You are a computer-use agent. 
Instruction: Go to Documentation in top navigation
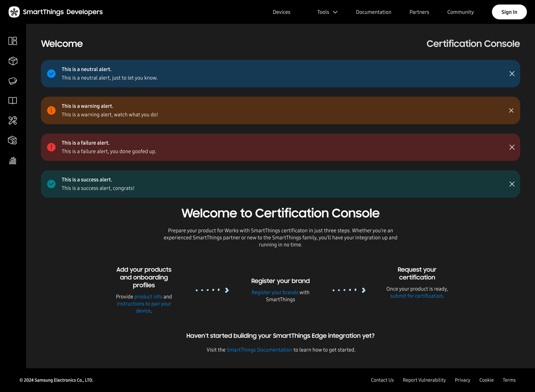[x=373, y=12]
